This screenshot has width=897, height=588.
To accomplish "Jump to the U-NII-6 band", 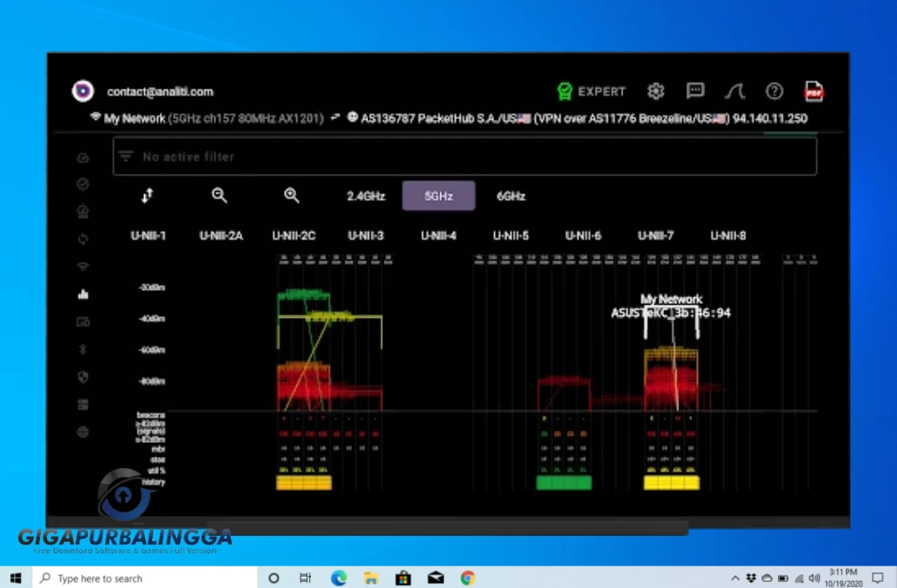I will 584,235.
